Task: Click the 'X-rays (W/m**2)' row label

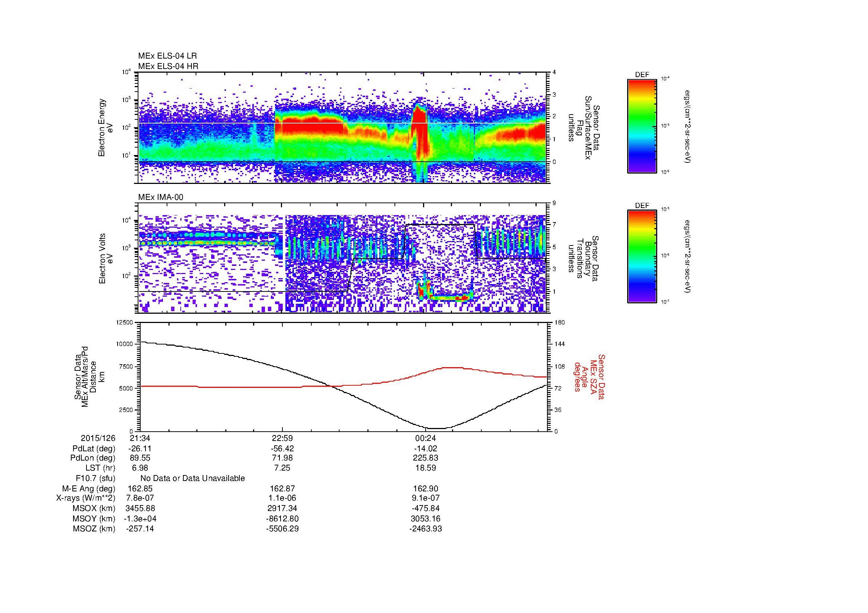Action: click(86, 498)
